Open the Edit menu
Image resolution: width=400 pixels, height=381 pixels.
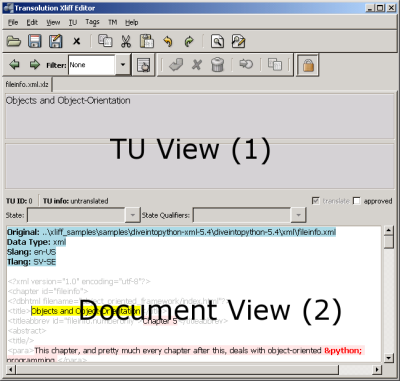(x=32, y=22)
